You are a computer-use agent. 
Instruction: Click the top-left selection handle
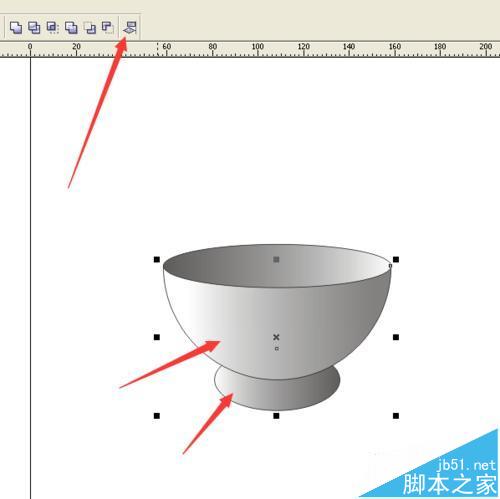157,259
